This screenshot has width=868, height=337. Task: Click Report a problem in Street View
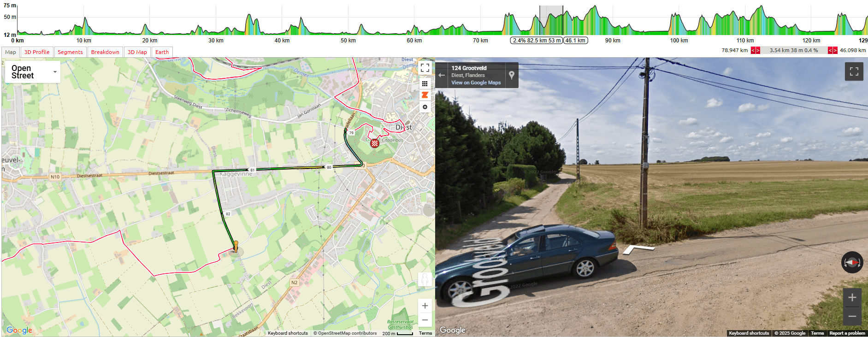[x=847, y=333]
